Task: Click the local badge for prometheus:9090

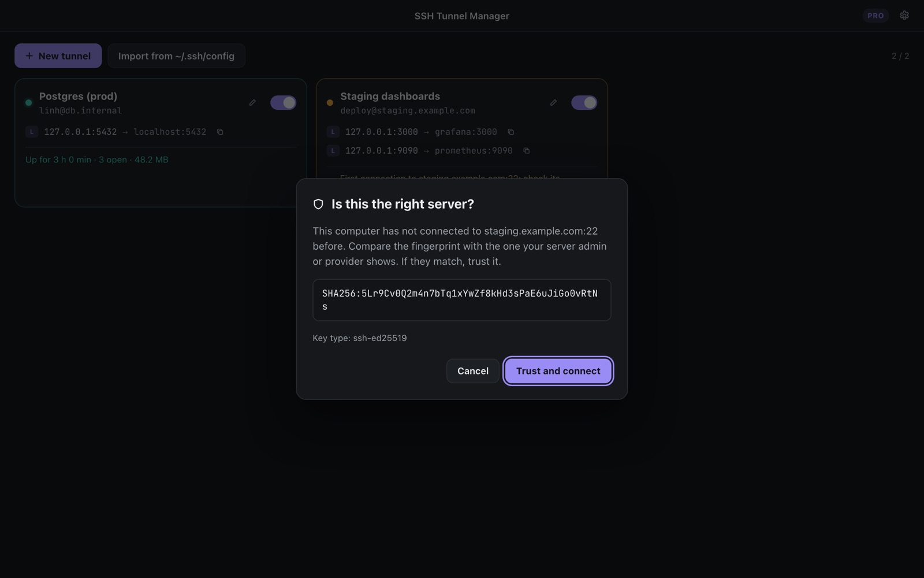Action: coord(333,151)
